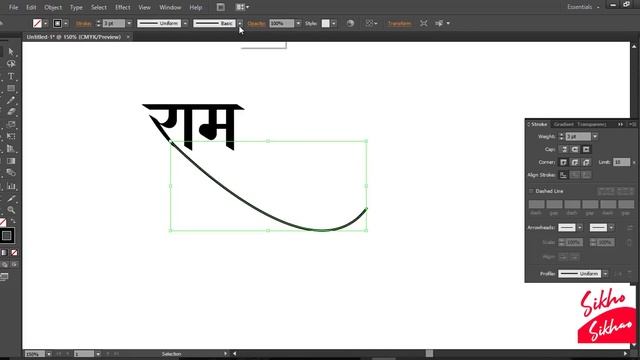This screenshot has height=360, width=640.
Task: Click the Stroke color box in toolbox
Action: pos(7,236)
